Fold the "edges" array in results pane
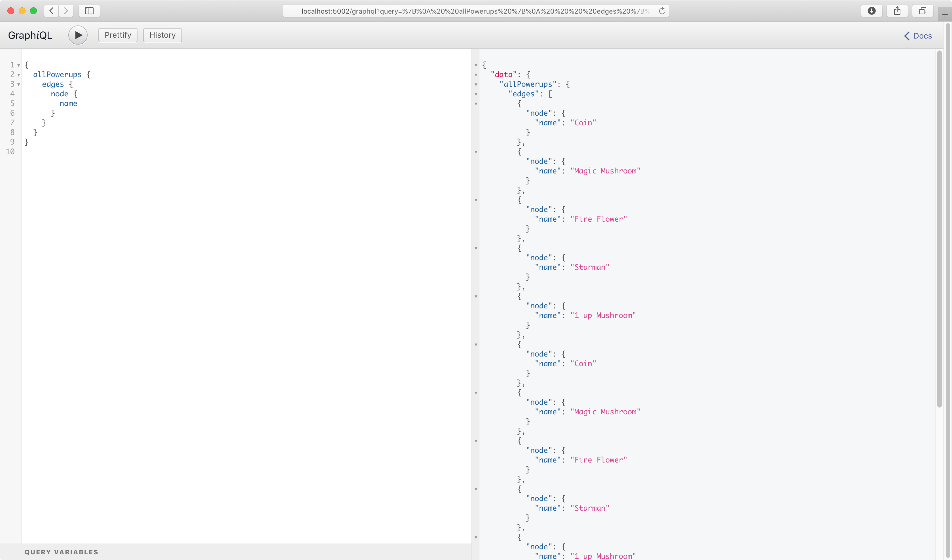Image resolution: width=952 pixels, height=560 pixels. pyautogui.click(x=476, y=94)
